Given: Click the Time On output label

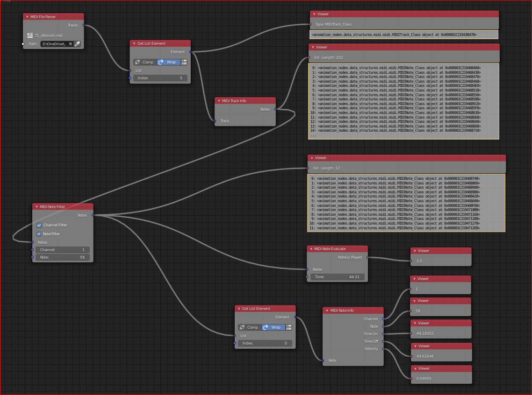Looking at the screenshot, I should pos(371,334).
